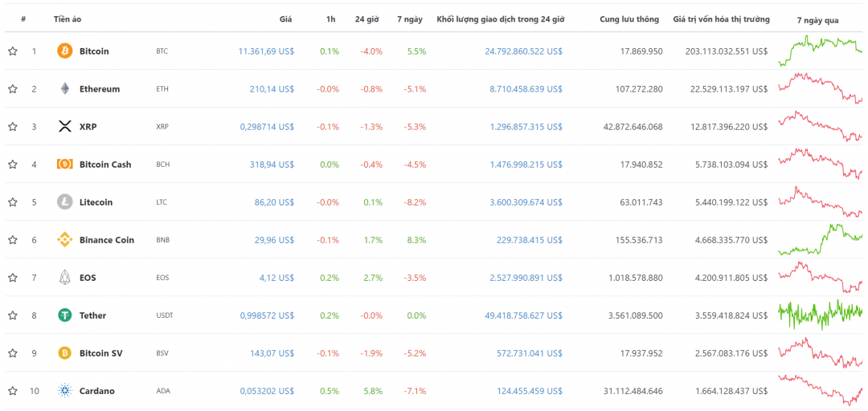This screenshot has width=868, height=411.
Task: Sort by the Giá price column header
Action: [x=285, y=18]
